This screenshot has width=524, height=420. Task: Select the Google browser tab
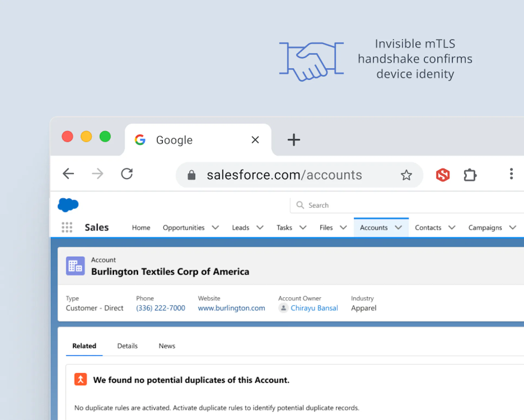coord(198,140)
